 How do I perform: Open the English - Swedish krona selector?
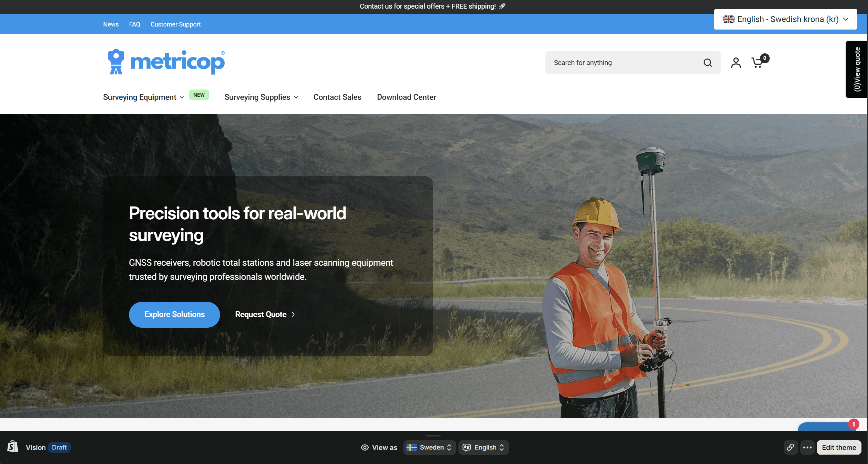click(785, 19)
